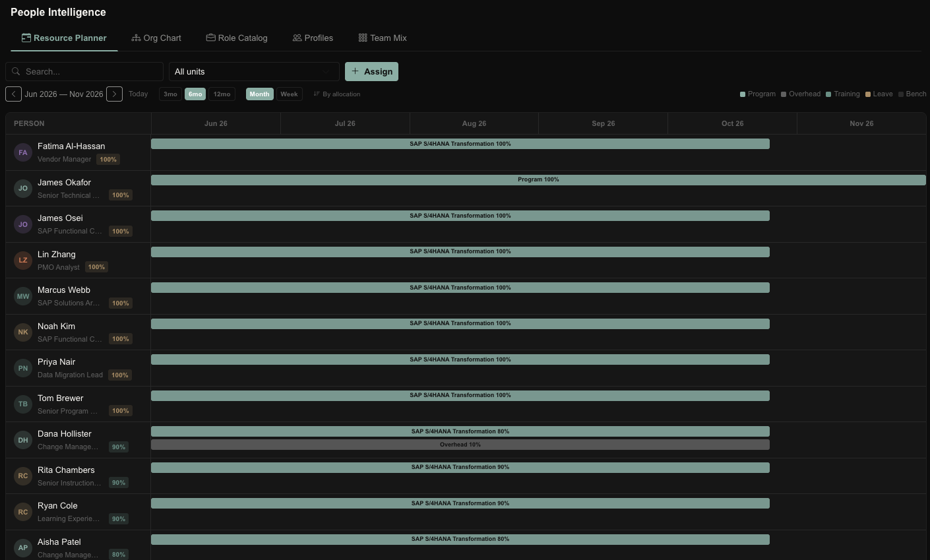Click Fatima Al-Hassan's Vendor Manager role
Image resolution: width=930 pixels, height=560 pixels.
click(x=64, y=160)
